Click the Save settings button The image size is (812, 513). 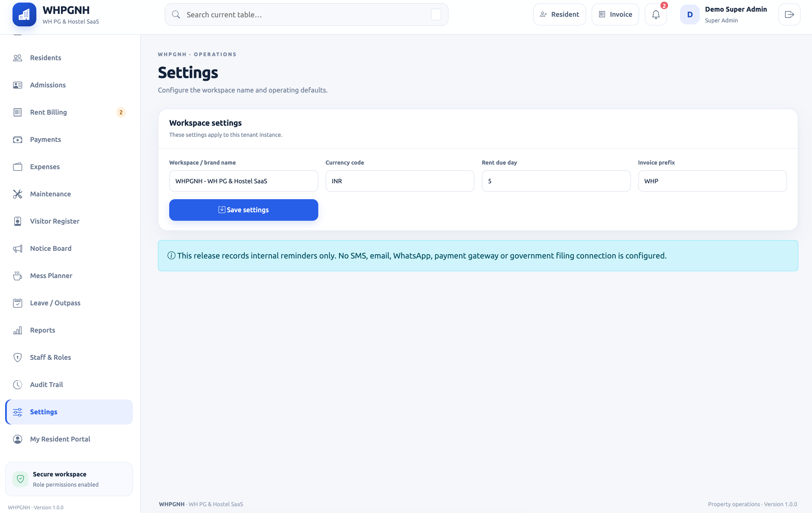(244, 210)
